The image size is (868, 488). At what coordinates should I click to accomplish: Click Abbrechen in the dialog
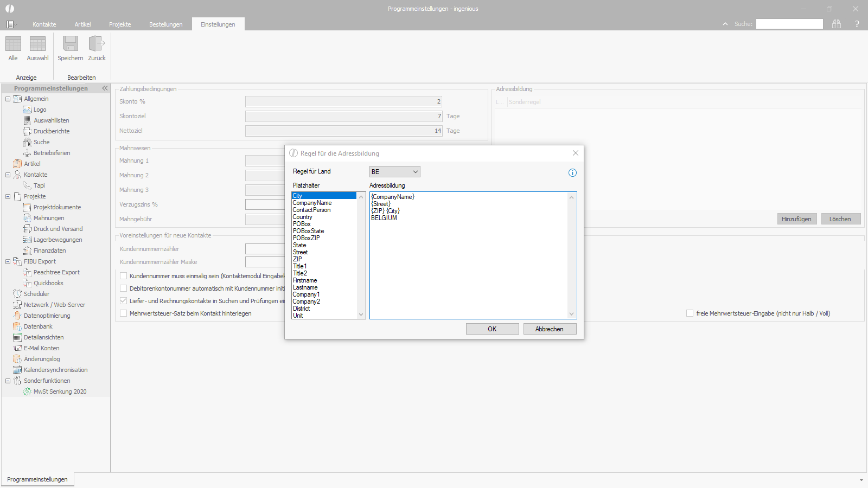[x=550, y=329]
